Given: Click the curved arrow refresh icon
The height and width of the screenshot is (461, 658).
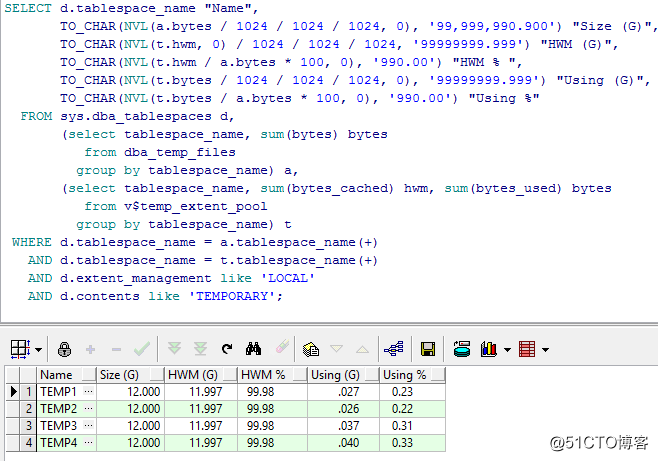Looking at the screenshot, I should pyautogui.click(x=227, y=349).
